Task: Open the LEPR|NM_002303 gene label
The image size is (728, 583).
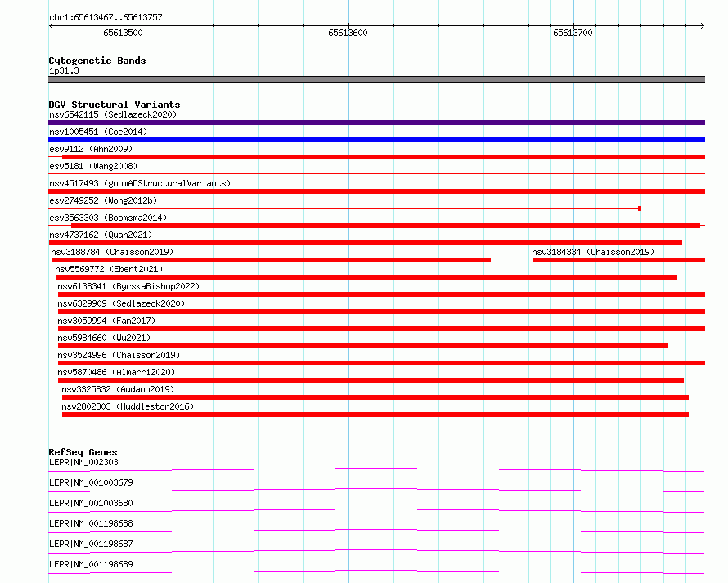Action: click(83, 462)
